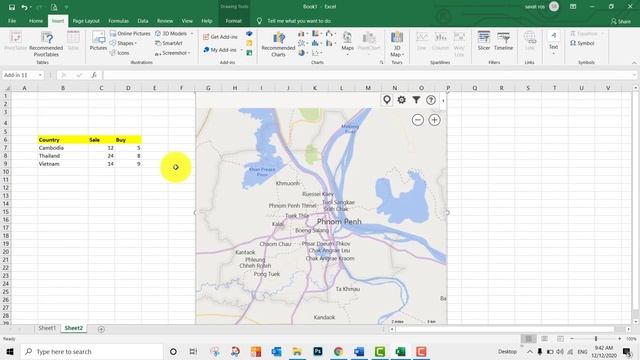The image size is (640, 360).
Task: Click the Windows Start button
Action: tap(10, 351)
